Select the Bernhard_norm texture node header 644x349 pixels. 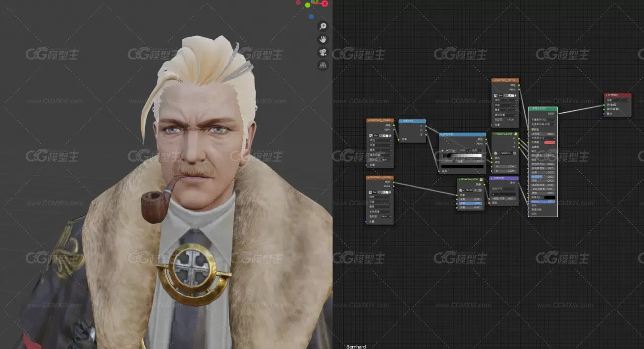[380, 177]
